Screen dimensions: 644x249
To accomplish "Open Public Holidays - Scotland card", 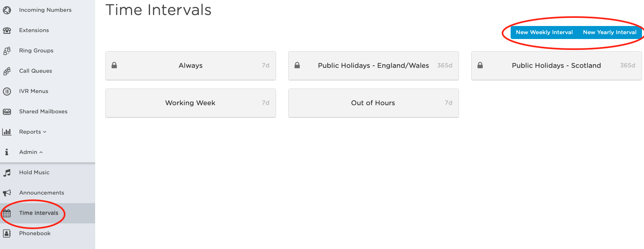I will tap(557, 65).
